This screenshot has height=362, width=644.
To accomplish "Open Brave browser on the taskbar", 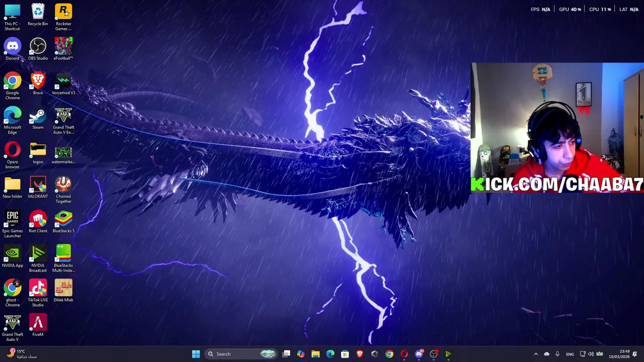I will 360,354.
